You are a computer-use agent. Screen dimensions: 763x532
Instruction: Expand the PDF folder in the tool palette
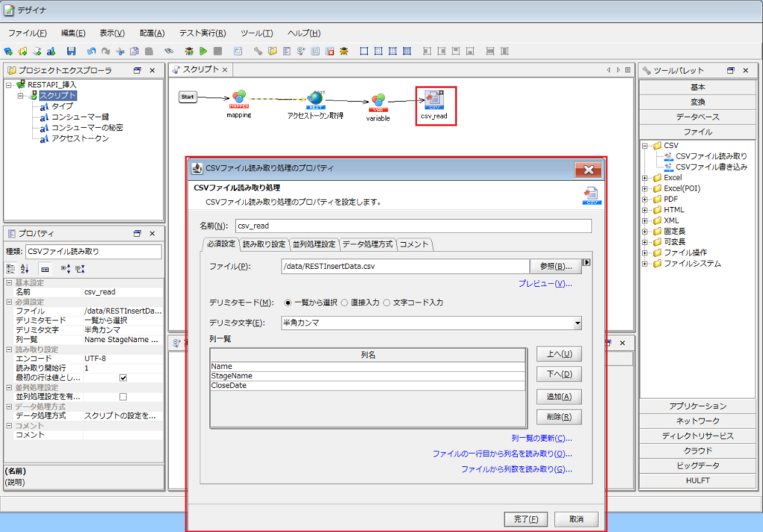[645, 199]
